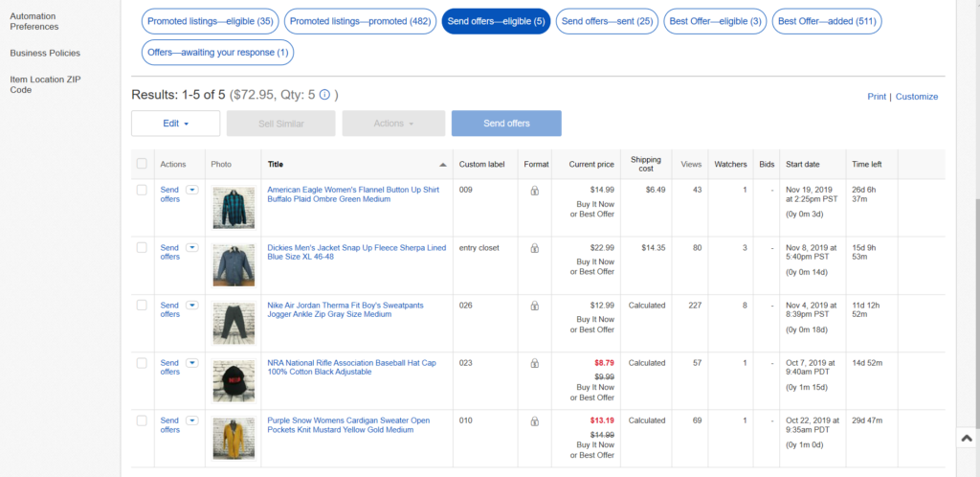Open Dickies Men's Jacket listing title

[357, 252]
